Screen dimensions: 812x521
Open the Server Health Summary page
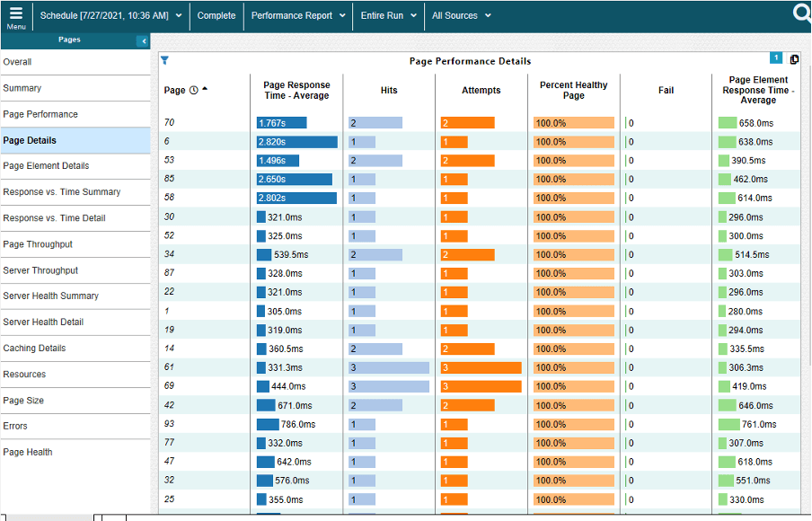[50, 296]
